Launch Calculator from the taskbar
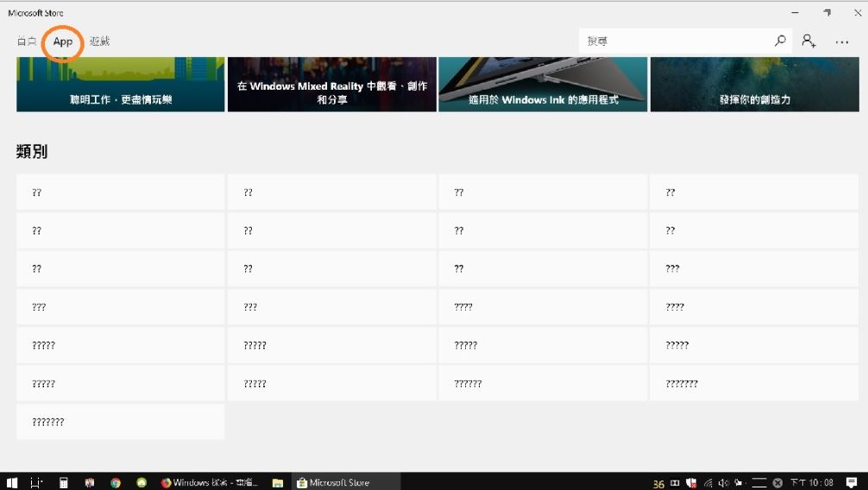The image size is (868, 490). [x=64, y=483]
